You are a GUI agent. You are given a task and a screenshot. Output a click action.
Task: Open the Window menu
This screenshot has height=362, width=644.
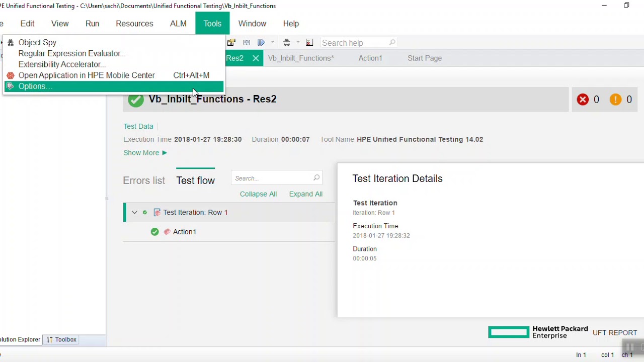252,24
